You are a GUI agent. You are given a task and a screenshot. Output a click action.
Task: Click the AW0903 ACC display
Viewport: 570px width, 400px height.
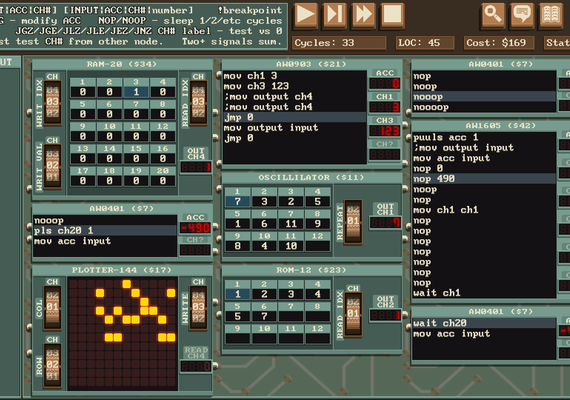click(x=385, y=83)
